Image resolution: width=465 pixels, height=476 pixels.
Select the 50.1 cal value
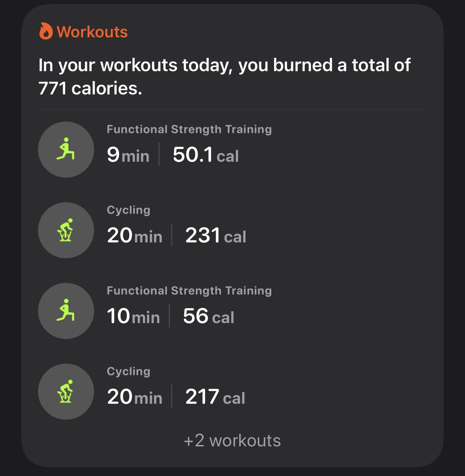click(206, 155)
